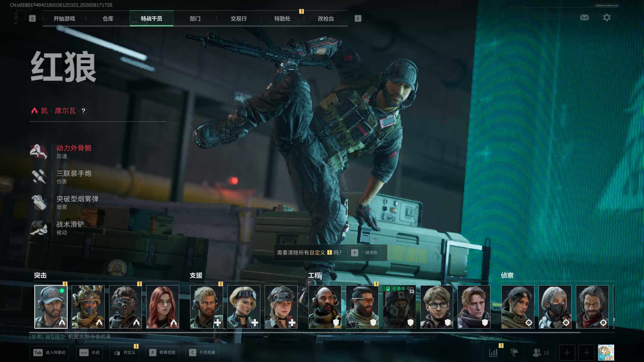Open the mail inbox envelope icon
This screenshot has height=362, width=644.
(585, 17)
